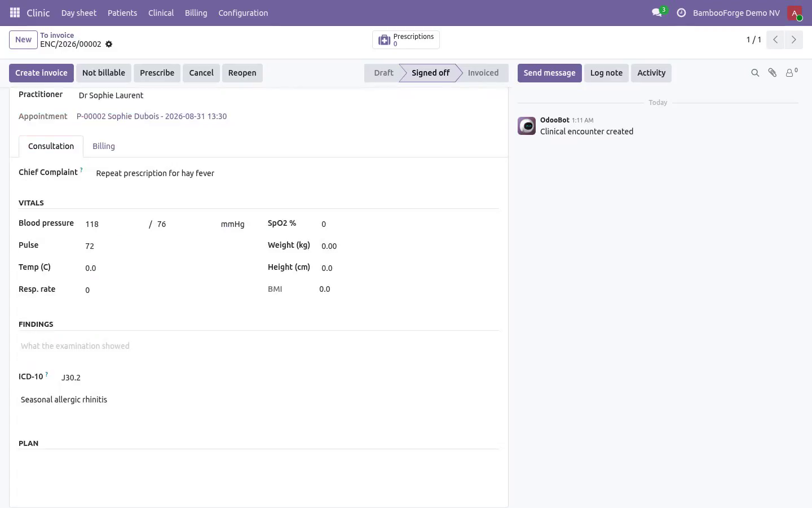Open the Prescriptions first-aid kit button
The height and width of the screenshot is (508, 812).
click(x=406, y=40)
